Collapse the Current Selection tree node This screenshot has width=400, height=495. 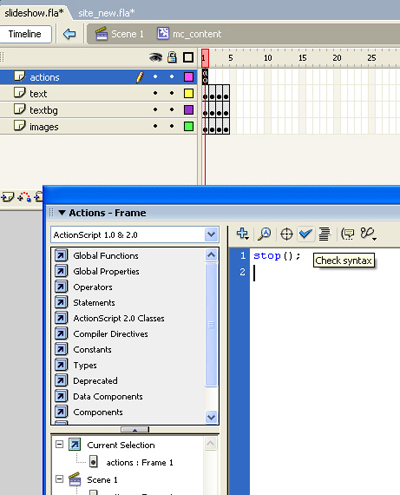pyautogui.click(x=59, y=444)
